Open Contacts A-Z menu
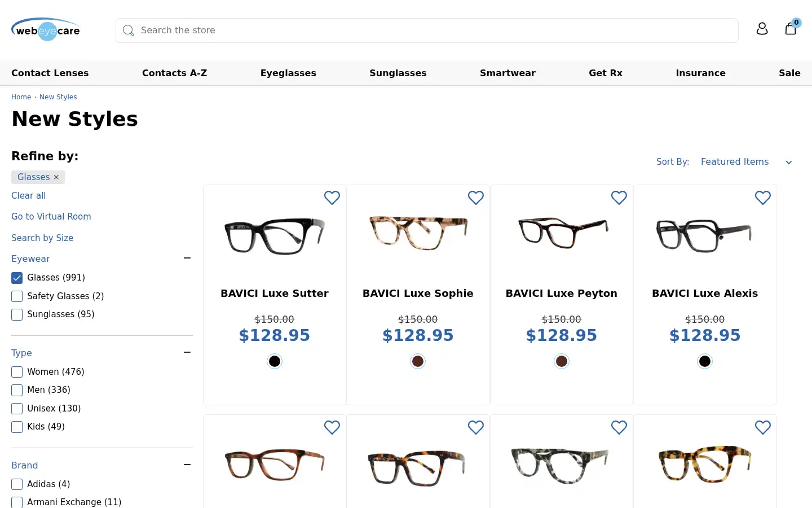Screen dimensions: 812x508 click(175, 73)
